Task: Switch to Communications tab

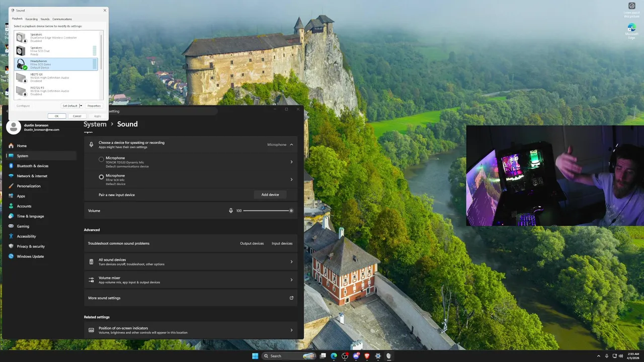Action: [x=62, y=19]
